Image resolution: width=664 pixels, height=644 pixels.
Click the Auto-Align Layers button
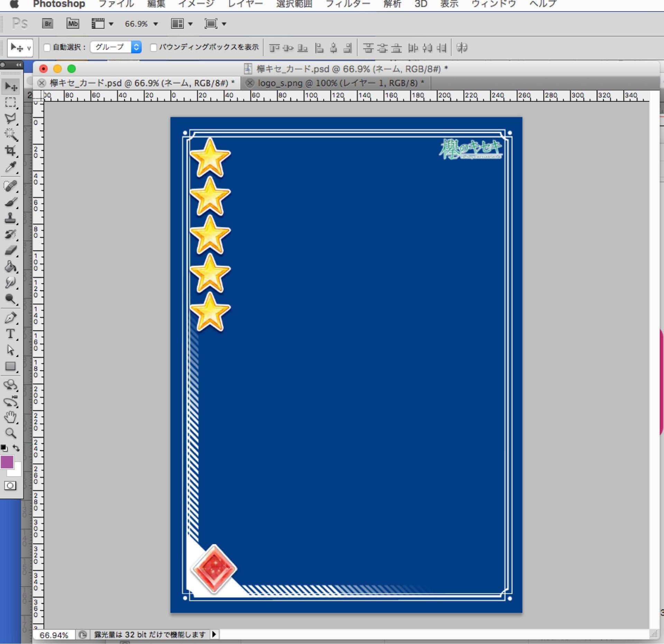462,47
